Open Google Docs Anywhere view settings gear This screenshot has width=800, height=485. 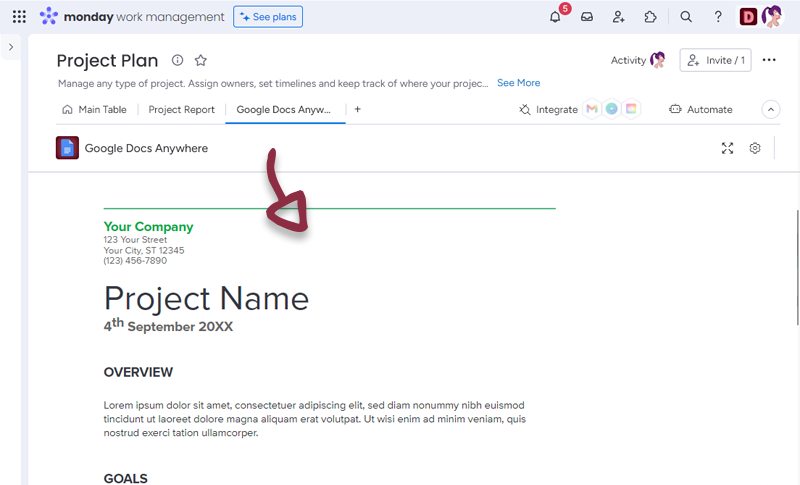click(755, 148)
